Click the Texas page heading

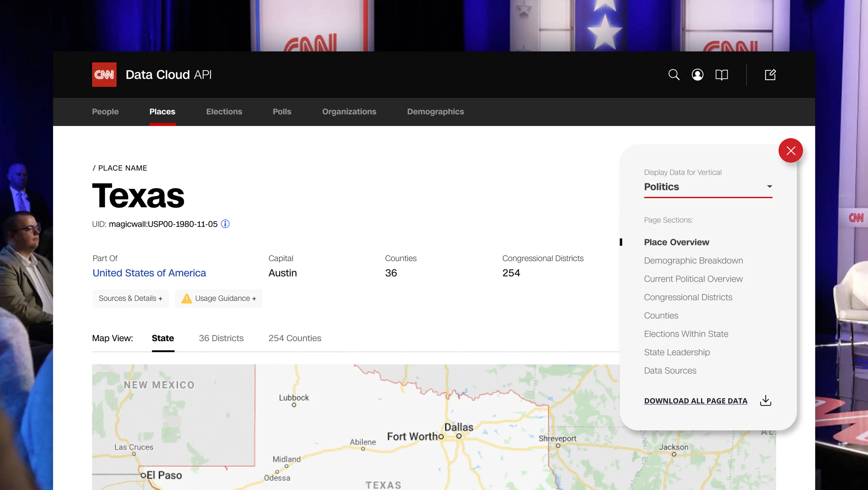pyautogui.click(x=138, y=196)
